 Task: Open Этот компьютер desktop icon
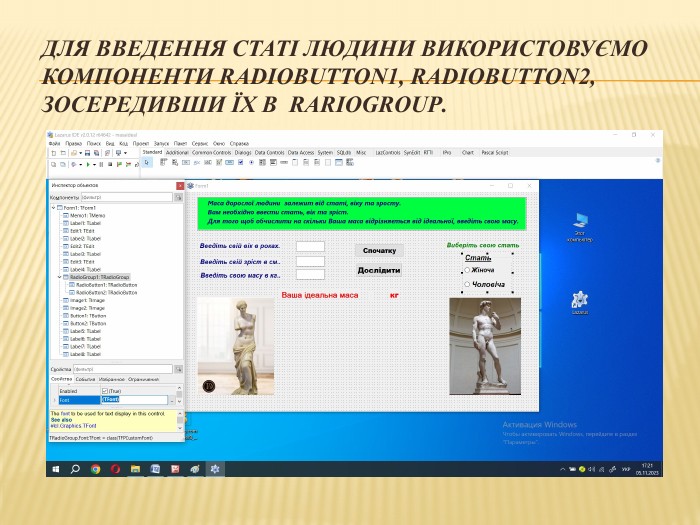coord(579,227)
